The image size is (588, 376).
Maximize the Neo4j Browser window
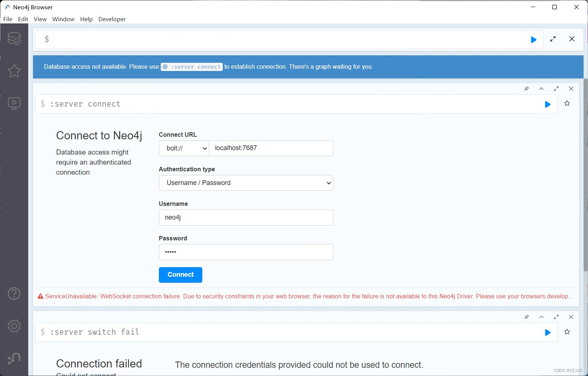[555, 7]
